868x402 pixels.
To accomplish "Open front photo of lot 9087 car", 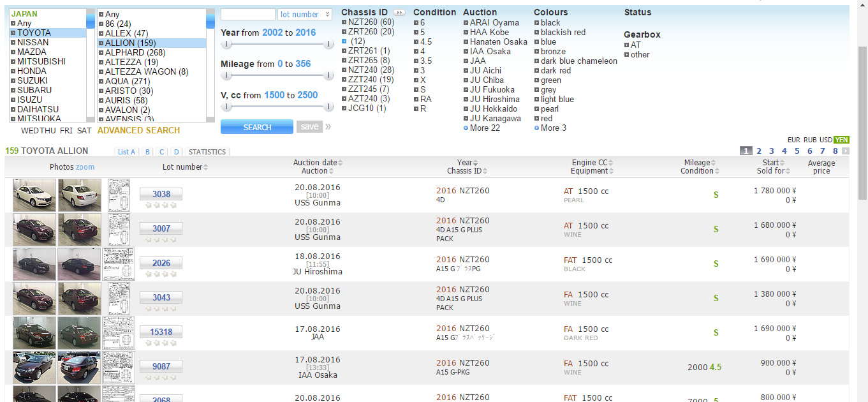I will (34, 367).
